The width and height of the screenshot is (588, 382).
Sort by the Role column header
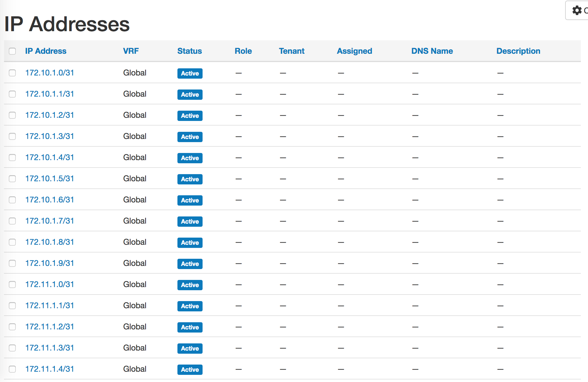pos(243,51)
